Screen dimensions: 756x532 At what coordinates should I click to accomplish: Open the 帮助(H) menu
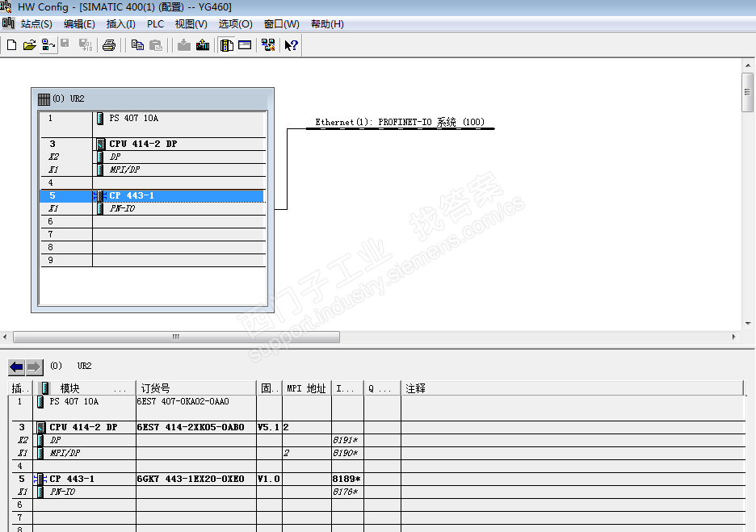coord(327,23)
